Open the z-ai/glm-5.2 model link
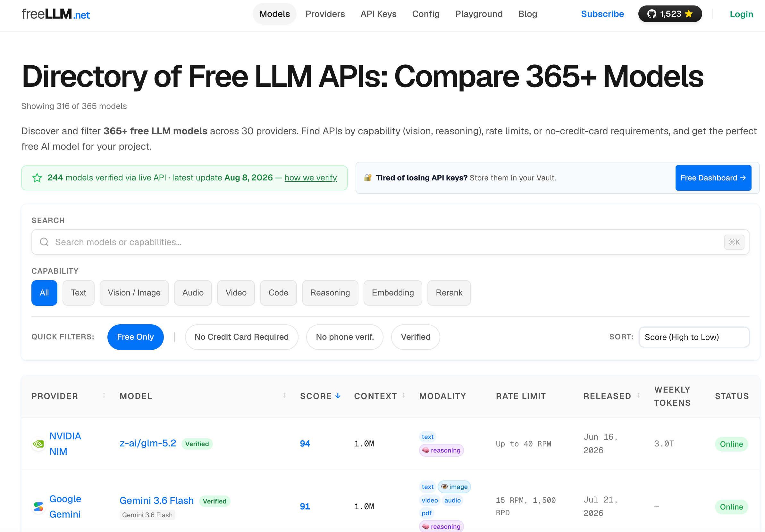This screenshot has height=532, width=765. [x=147, y=444]
